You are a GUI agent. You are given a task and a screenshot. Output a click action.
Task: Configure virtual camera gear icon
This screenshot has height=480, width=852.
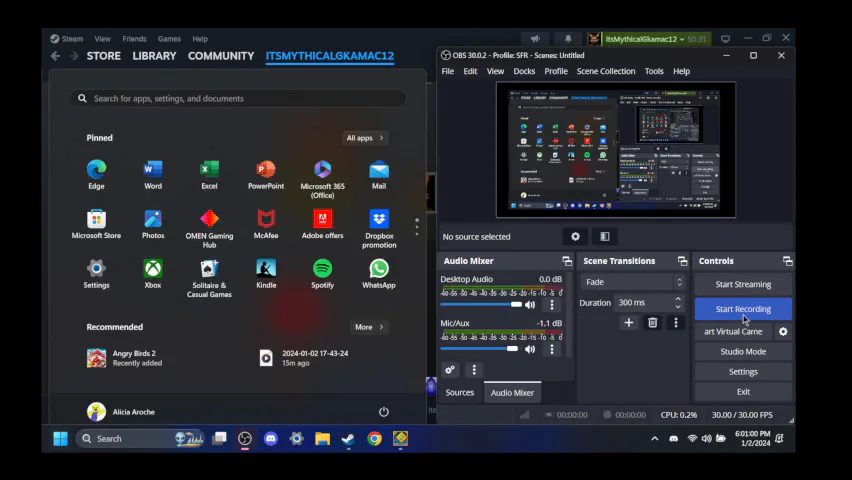pyautogui.click(x=783, y=332)
